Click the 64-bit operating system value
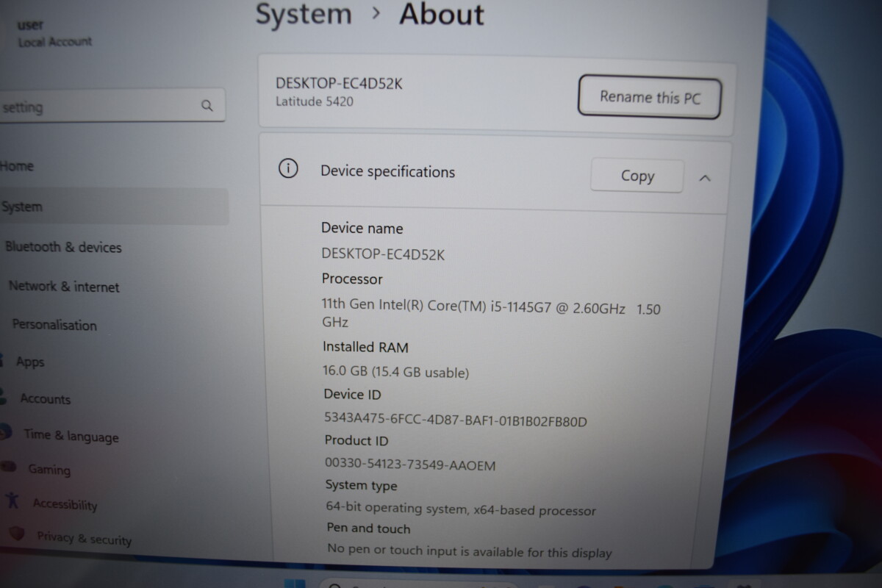 click(x=461, y=509)
